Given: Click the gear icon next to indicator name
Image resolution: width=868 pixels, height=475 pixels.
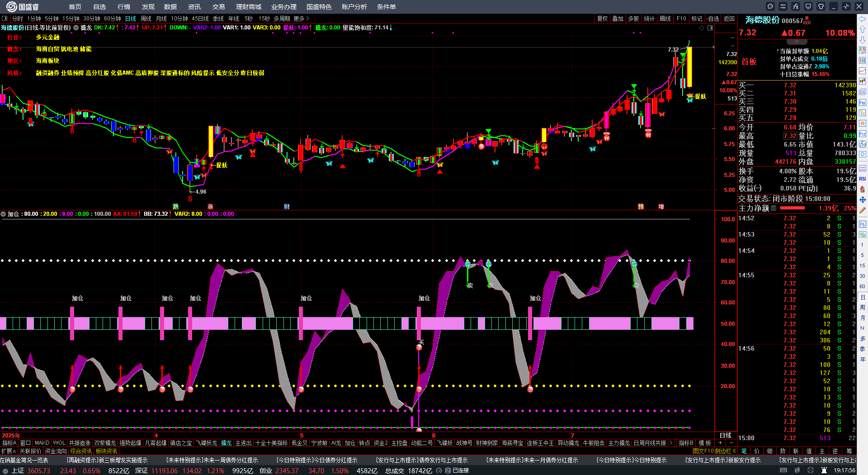Looking at the screenshot, I should tap(76, 28).
